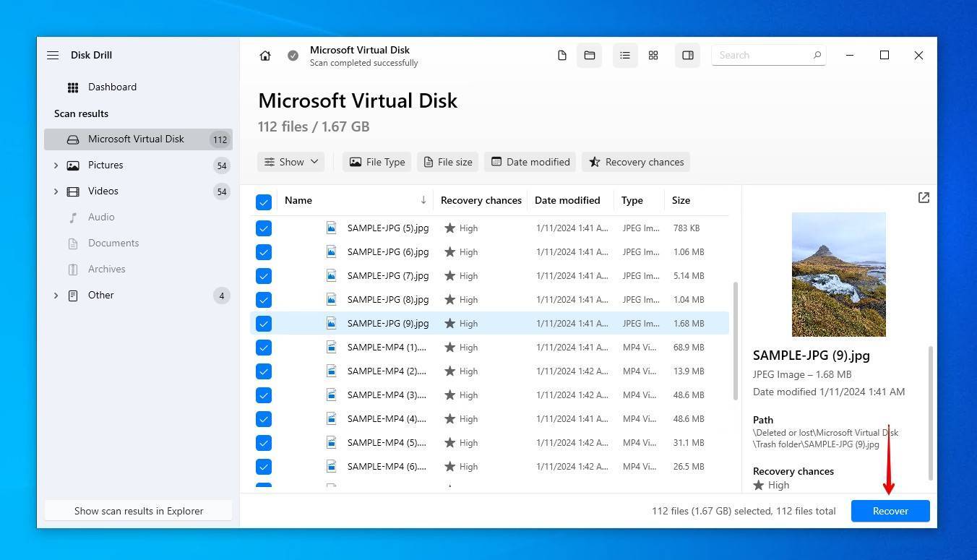The width and height of the screenshot is (977, 560).
Task: Open preview in external window icon
Action: 924,198
